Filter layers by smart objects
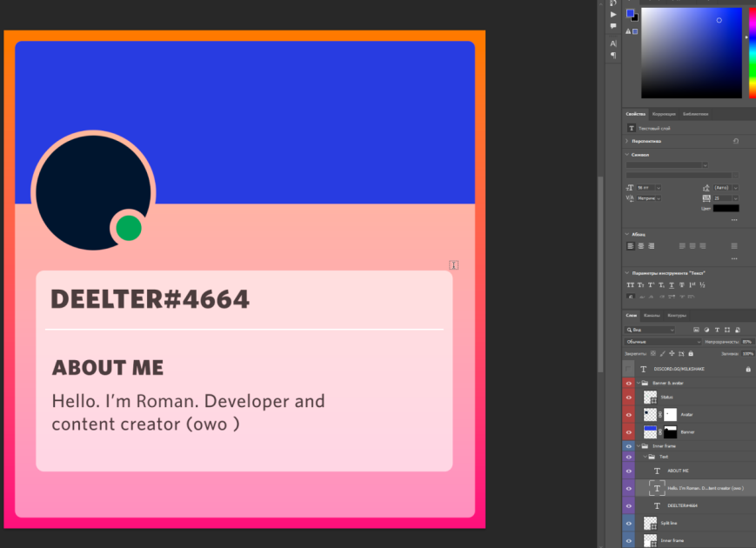The image size is (756, 548). [x=738, y=330]
